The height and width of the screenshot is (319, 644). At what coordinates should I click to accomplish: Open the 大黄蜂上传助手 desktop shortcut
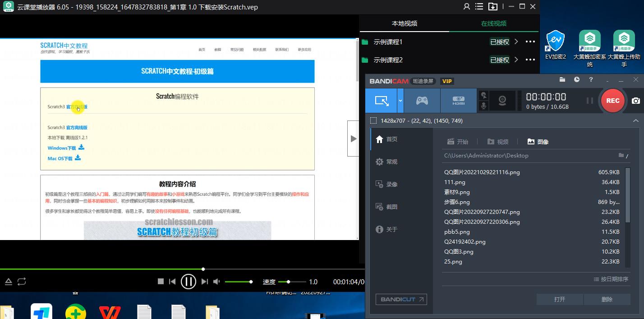point(624,48)
